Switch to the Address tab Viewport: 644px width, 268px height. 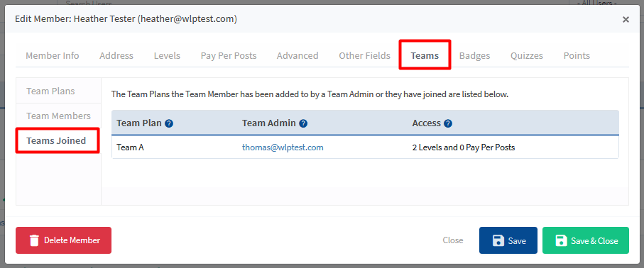(x=116, y=56)
